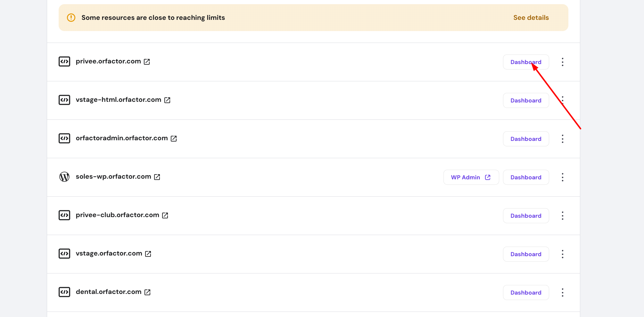Open the three-dot menu for dental.orfactor.com

pyautogui.click(x=563, y=292)
